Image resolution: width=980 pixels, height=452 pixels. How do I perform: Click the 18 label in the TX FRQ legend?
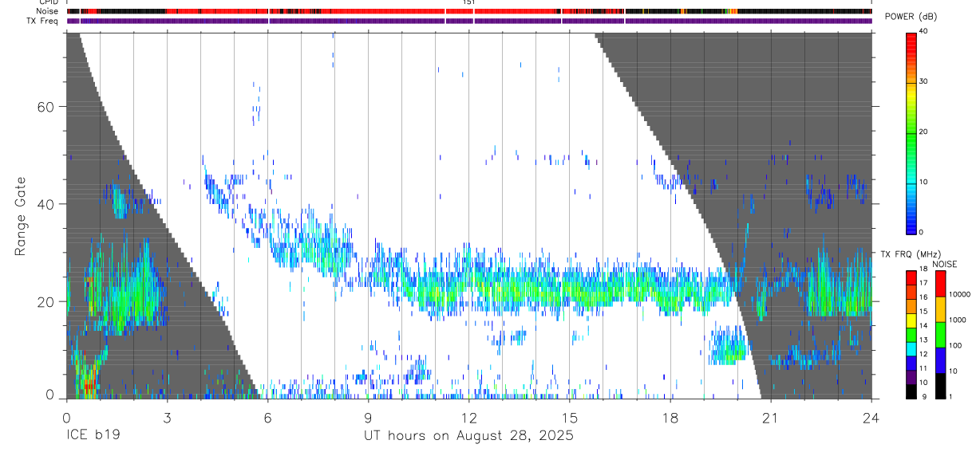(x=923, y=269)
